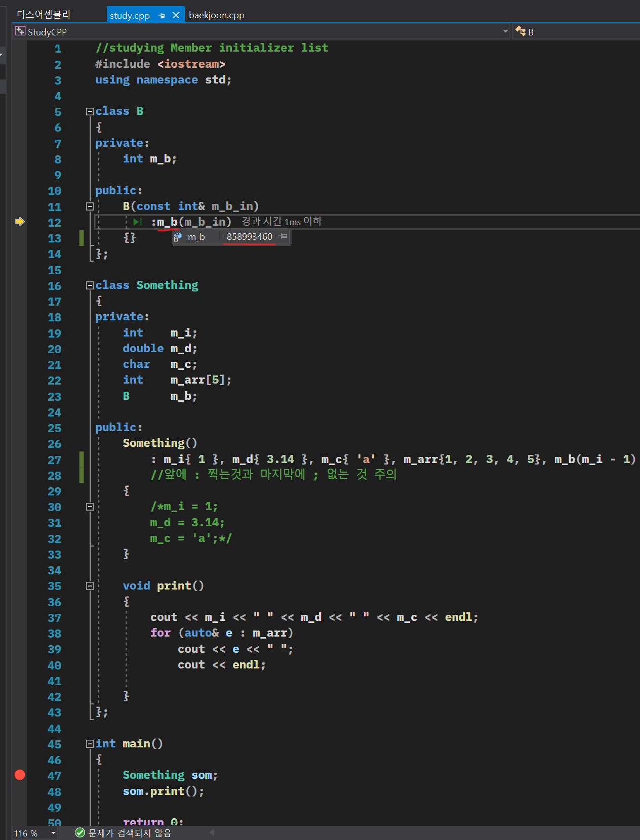Collapse the void print() function

[x=90, y=586]
